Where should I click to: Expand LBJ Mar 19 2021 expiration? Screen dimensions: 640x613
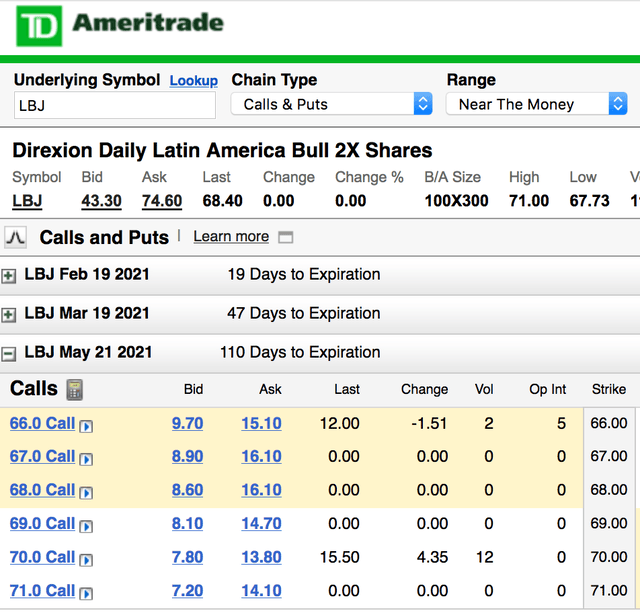tap(9, 315)
